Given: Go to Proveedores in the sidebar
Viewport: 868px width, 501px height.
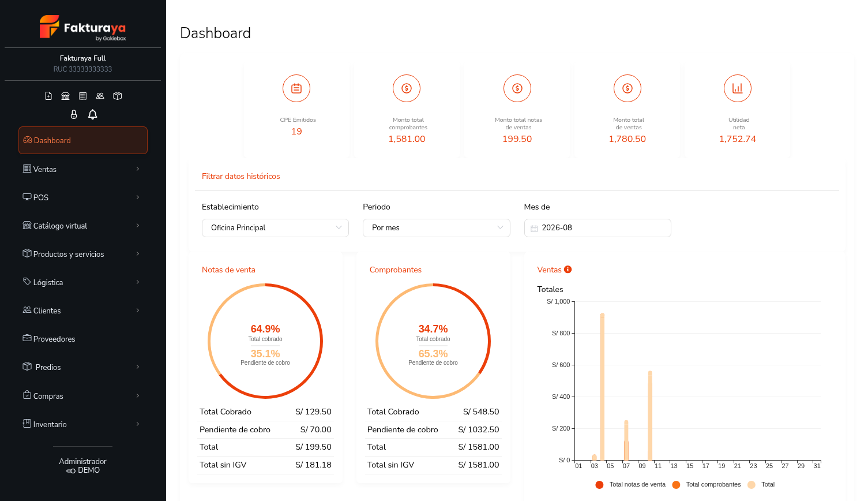Looking at the screenshot, I should click(x=83, y=339).
